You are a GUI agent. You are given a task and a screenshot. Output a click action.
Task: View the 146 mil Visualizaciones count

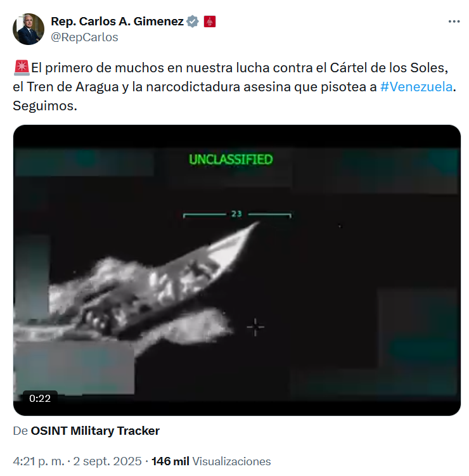click(211, 461)
